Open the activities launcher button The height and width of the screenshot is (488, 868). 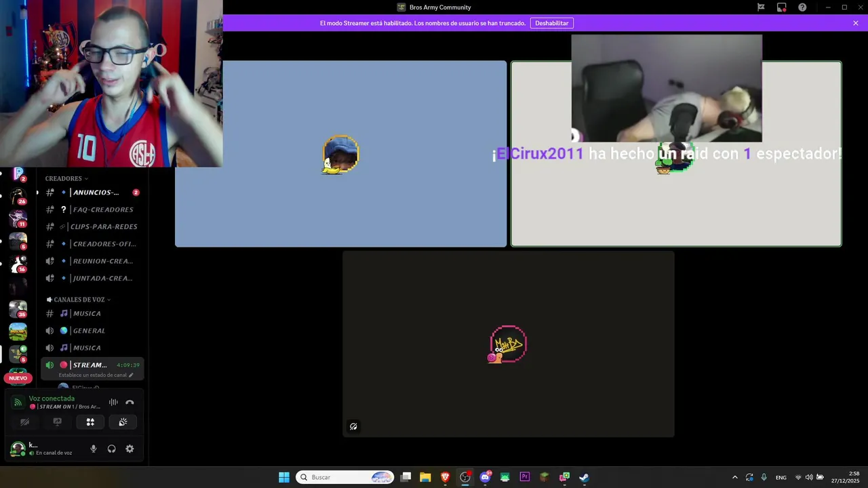click(90, 422)
